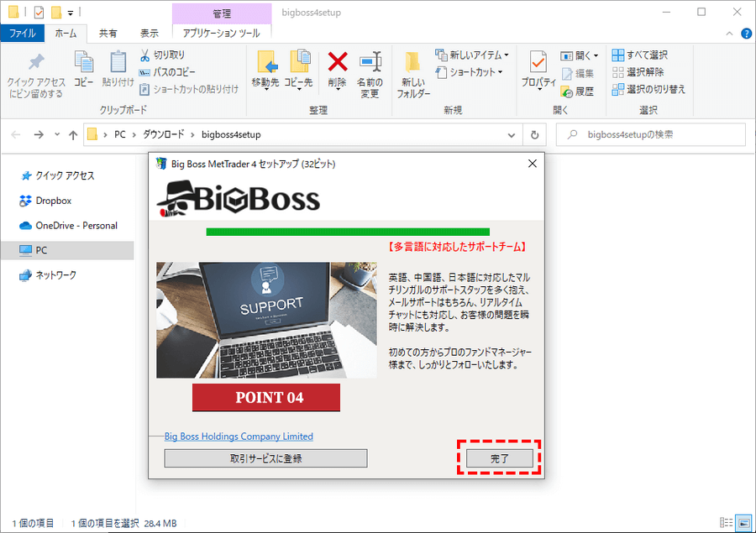The width and height of the screenshot is (756, 533).
Task: Click the bigboss4setup search field
Action: [651, 135]
